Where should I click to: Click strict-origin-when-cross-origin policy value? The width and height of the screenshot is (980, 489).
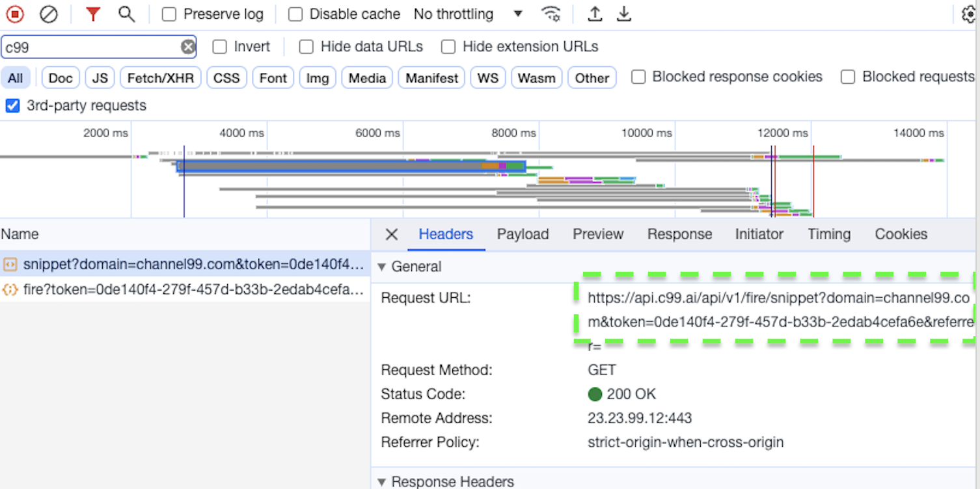[685, 442]
